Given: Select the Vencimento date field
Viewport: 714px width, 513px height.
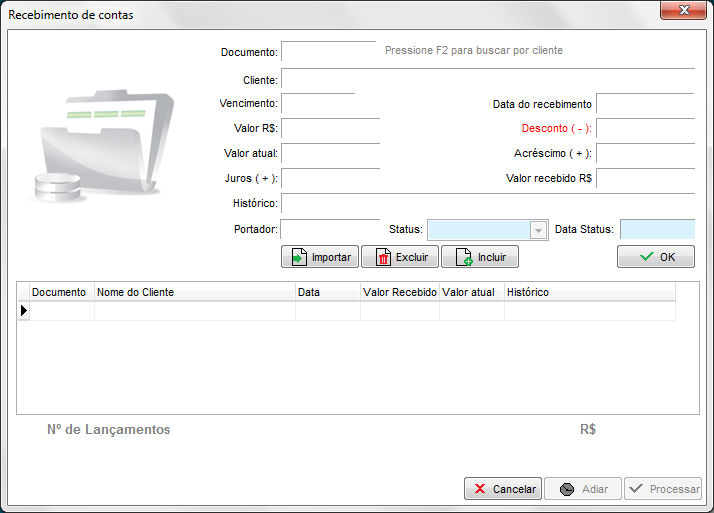Looking at the screenshot, I should pyautogui.click(x=318, y=104).
